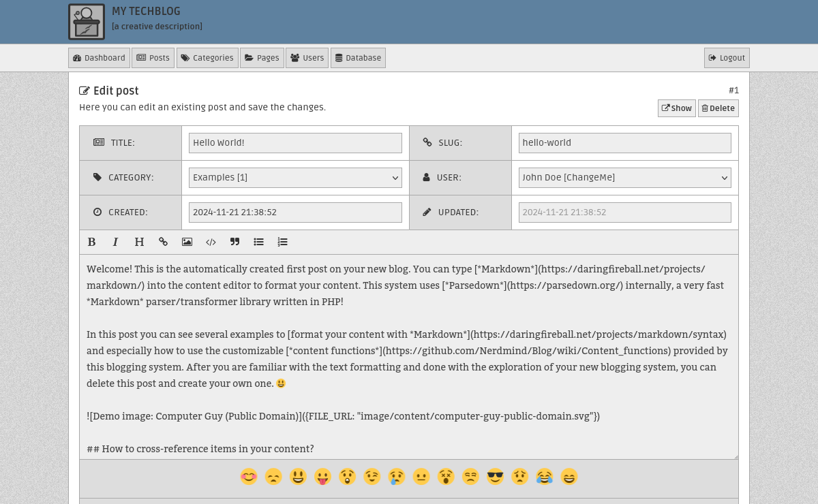Delete this post with the Delete button

[718, 108]
